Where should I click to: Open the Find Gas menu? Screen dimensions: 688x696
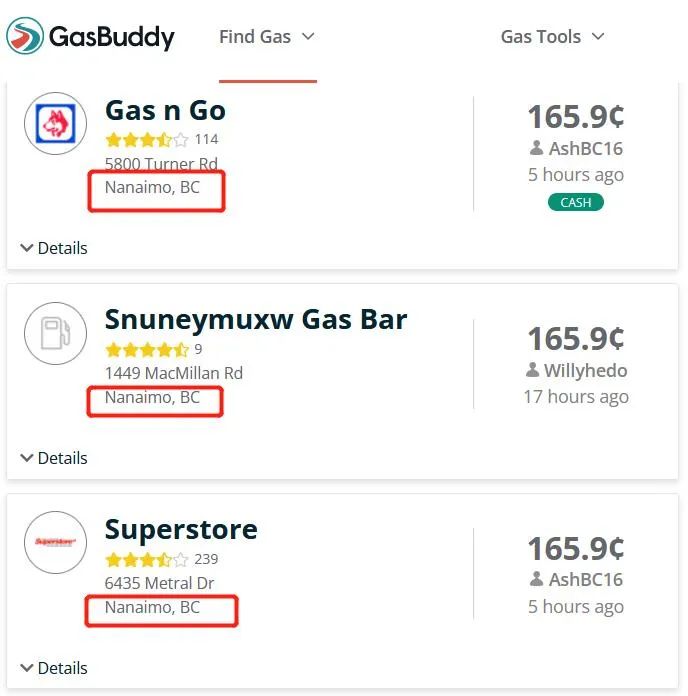click(x=267, y=37)
